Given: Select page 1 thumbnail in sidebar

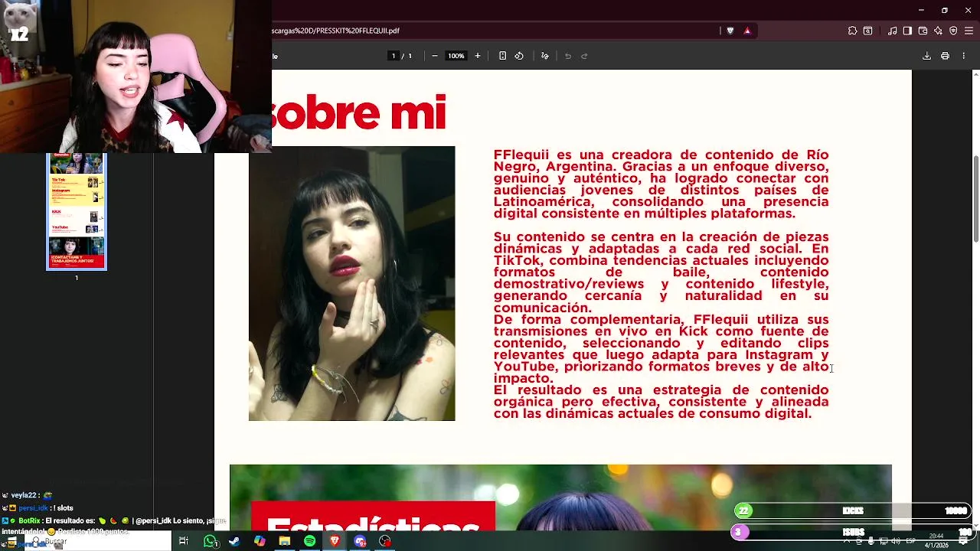Looking at the screenshot, I should click(x=77, y=212).
